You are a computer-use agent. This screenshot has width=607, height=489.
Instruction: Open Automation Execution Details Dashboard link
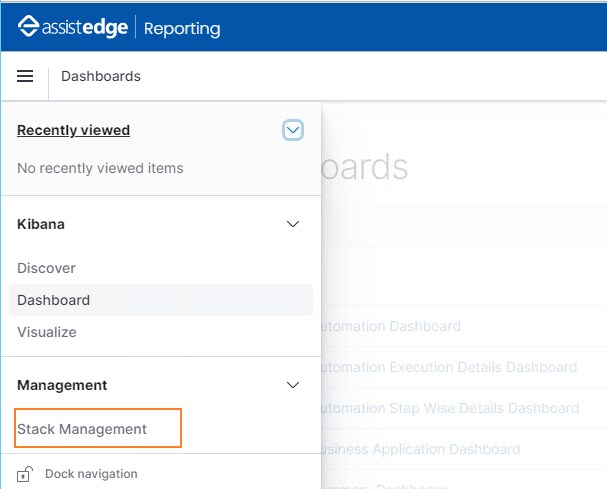[x=449, y=367]
